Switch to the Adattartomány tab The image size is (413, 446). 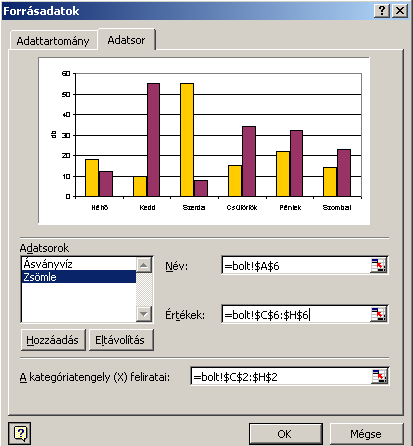(53, 41)
